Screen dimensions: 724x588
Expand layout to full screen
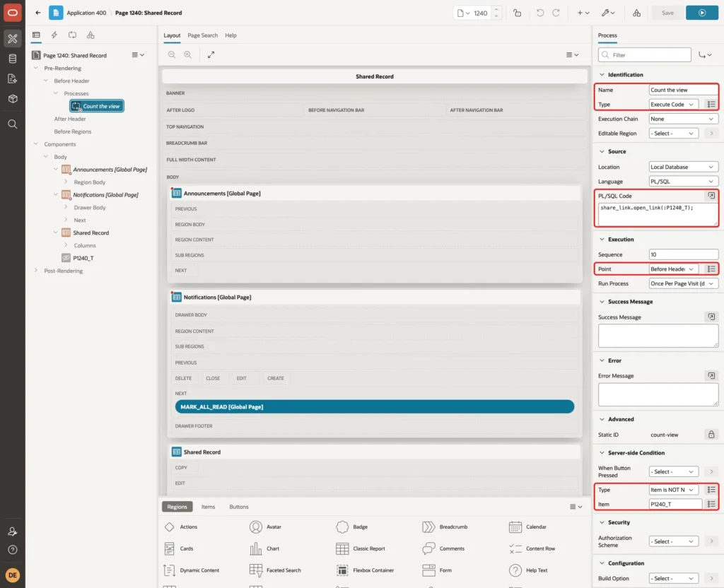pos(211,54)
